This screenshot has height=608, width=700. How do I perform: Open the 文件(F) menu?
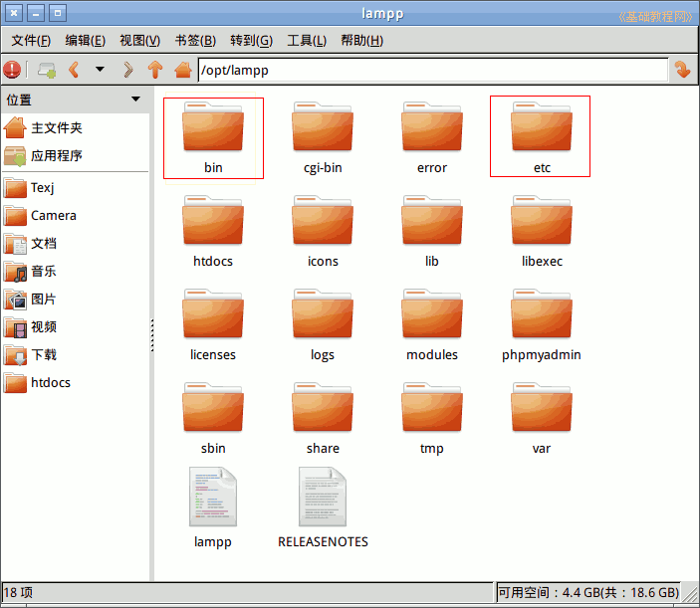[31, 41]
